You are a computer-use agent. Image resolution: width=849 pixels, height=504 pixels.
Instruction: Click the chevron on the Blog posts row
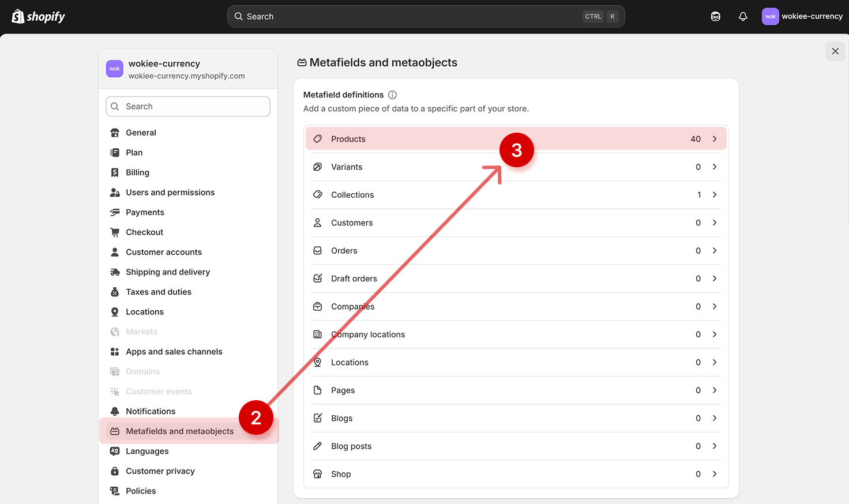pyautogui.click(x=715, y=446)
